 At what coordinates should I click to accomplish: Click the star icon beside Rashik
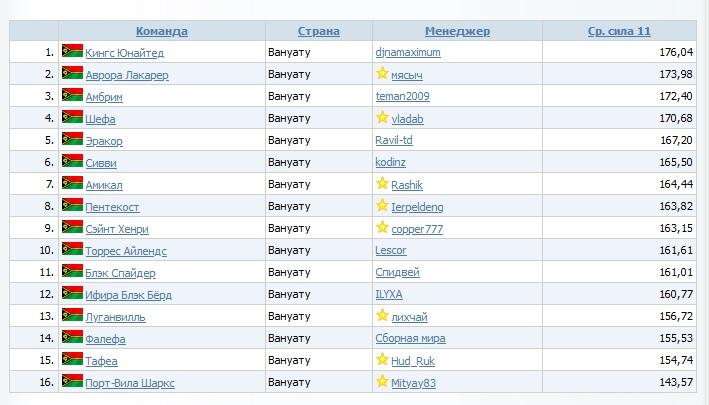pyautogui.click(x=382, y=183)
